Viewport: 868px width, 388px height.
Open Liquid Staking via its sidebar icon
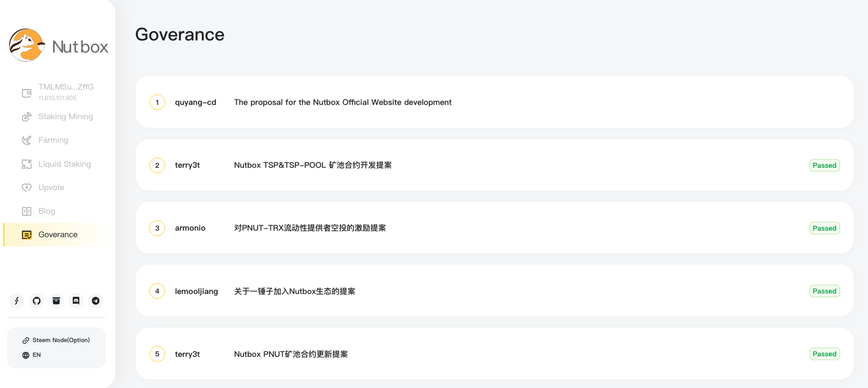[x=26, y=164]
